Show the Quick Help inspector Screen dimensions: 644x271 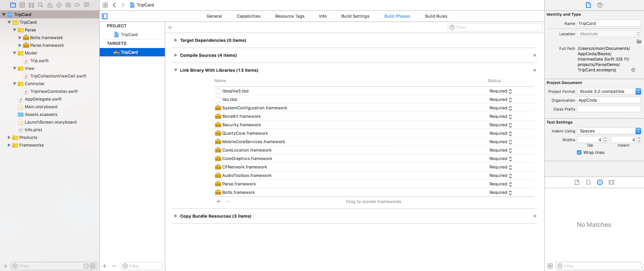[600, 5]
